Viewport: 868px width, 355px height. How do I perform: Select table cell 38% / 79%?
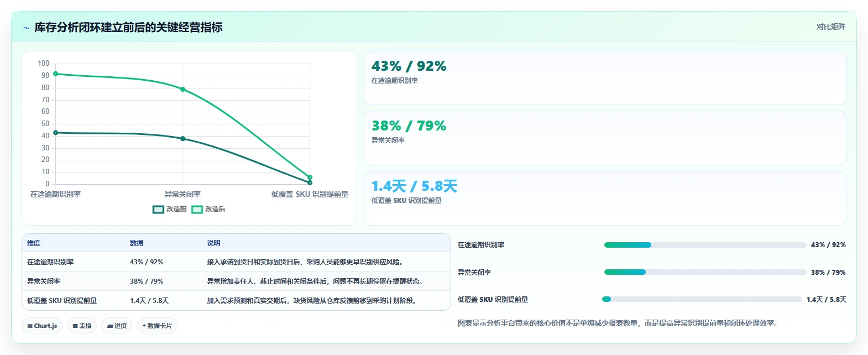(x=147, y=281)
